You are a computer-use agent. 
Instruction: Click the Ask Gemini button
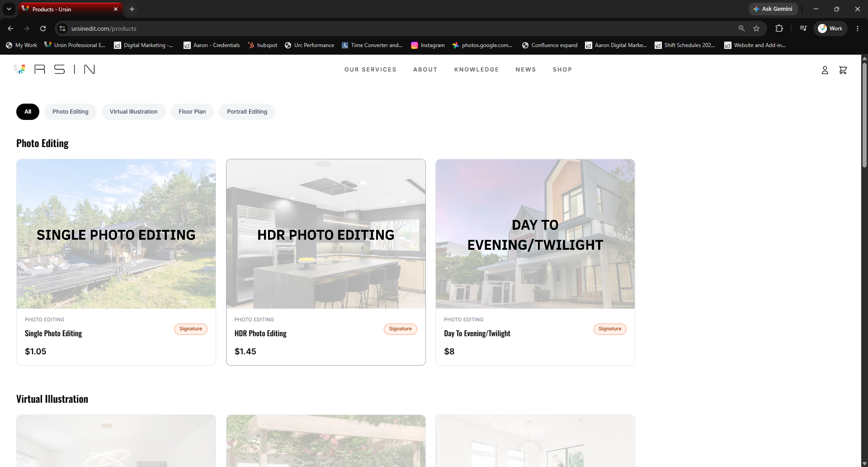773,9
